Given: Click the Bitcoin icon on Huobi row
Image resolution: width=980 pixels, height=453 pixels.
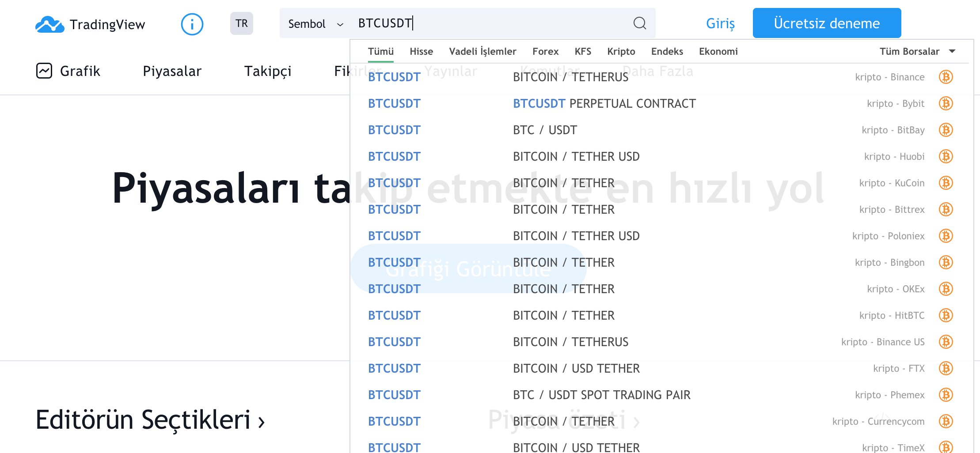Looking at the screenshot, I should pyautogui.click(x=946, y=156).
